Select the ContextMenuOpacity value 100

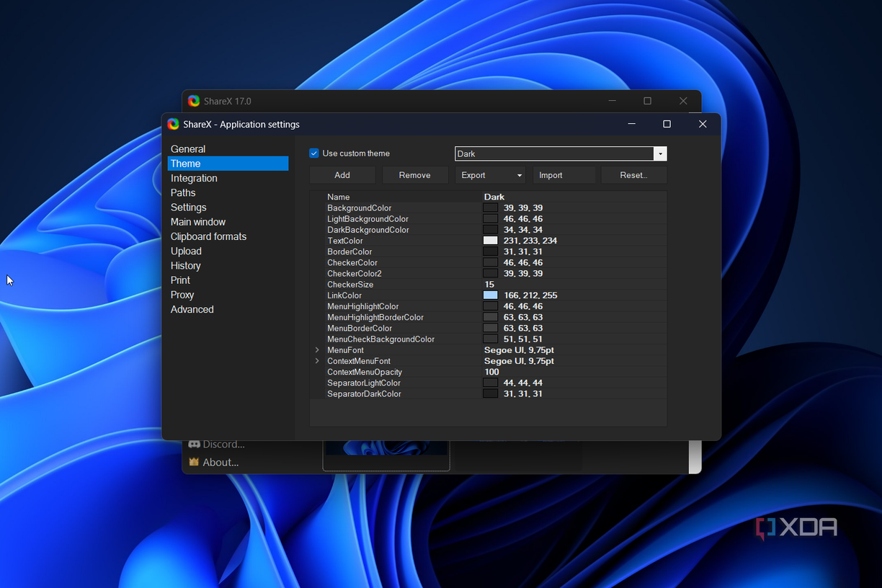(491, 372)
